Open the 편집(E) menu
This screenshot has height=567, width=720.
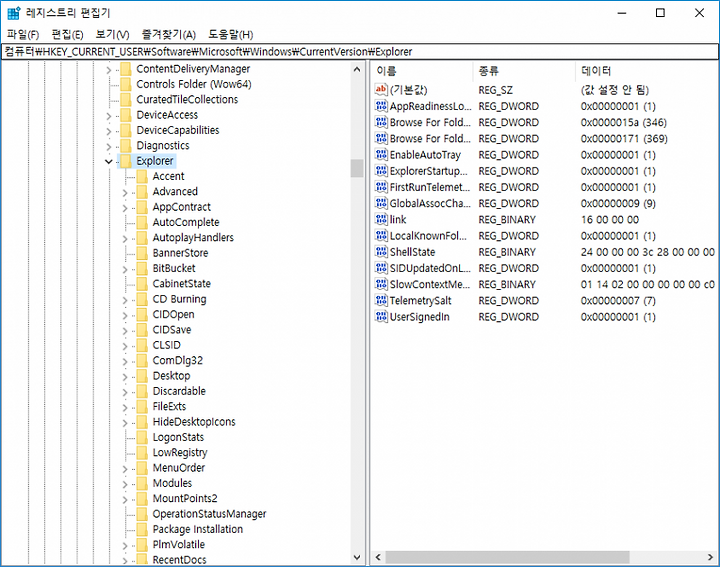click(68, 34)
